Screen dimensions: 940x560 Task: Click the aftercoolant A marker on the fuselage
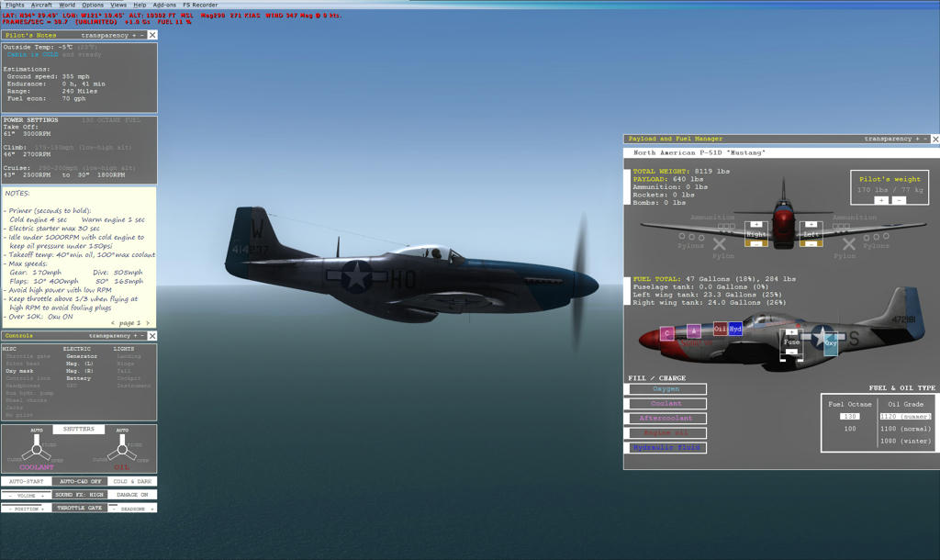(x=694, y=331)
